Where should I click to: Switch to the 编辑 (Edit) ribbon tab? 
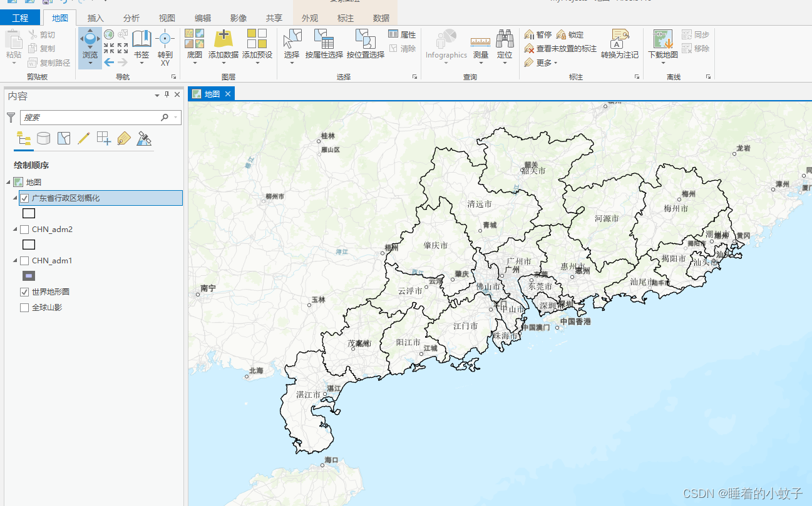point(203,18)
